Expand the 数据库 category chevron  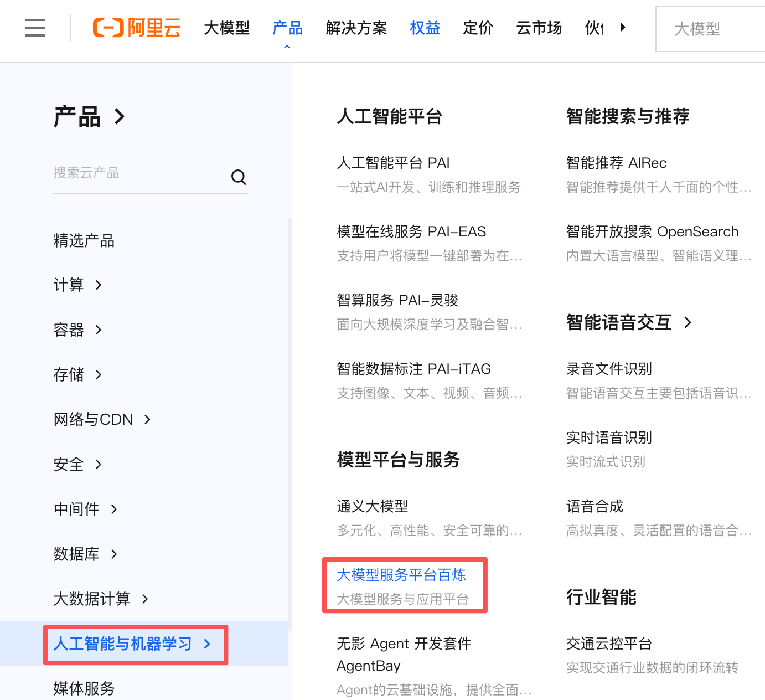pos(114,554)
